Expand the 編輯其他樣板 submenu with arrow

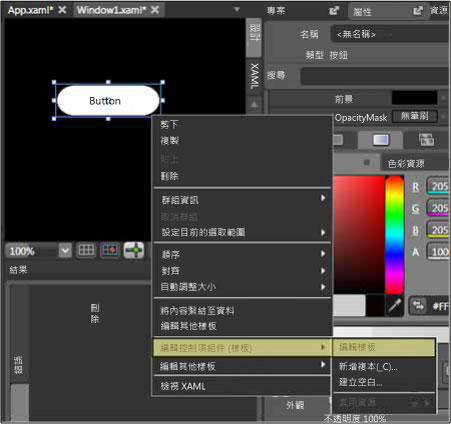[242, 366]
